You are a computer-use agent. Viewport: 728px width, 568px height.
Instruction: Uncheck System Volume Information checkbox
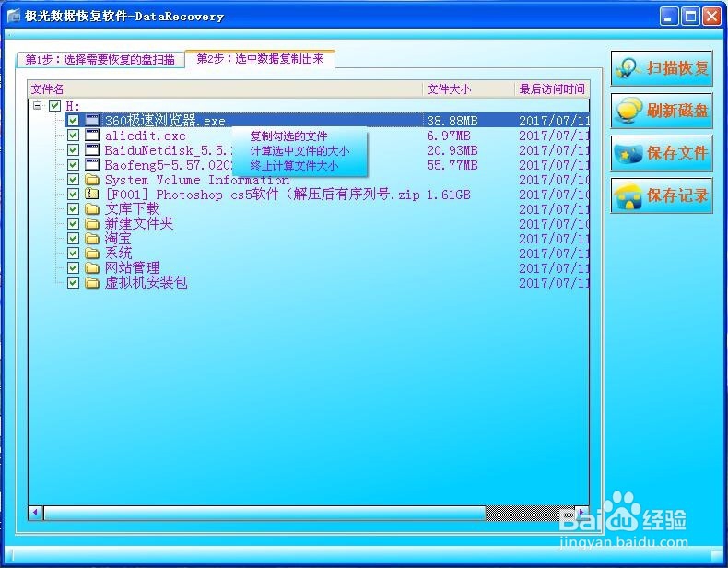tap(73, 179)
